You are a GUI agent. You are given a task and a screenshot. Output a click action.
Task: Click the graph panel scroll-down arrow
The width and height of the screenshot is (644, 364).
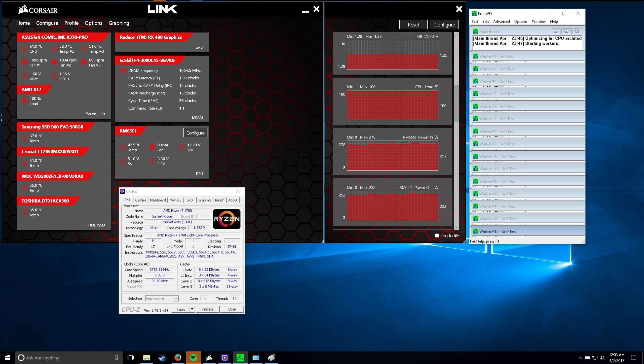pyautogui.click(x=456, y=227)
